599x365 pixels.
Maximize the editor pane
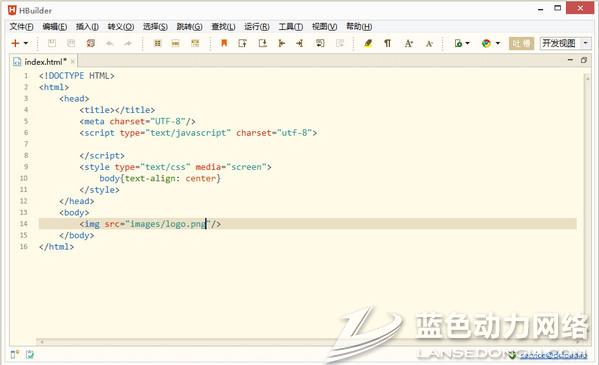(x=584, y=60)
